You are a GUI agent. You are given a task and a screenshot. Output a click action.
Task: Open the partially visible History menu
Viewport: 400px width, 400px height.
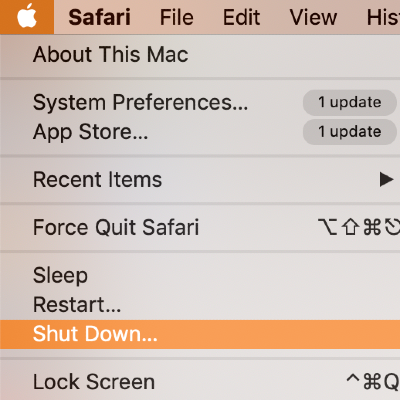pos(383,17)
